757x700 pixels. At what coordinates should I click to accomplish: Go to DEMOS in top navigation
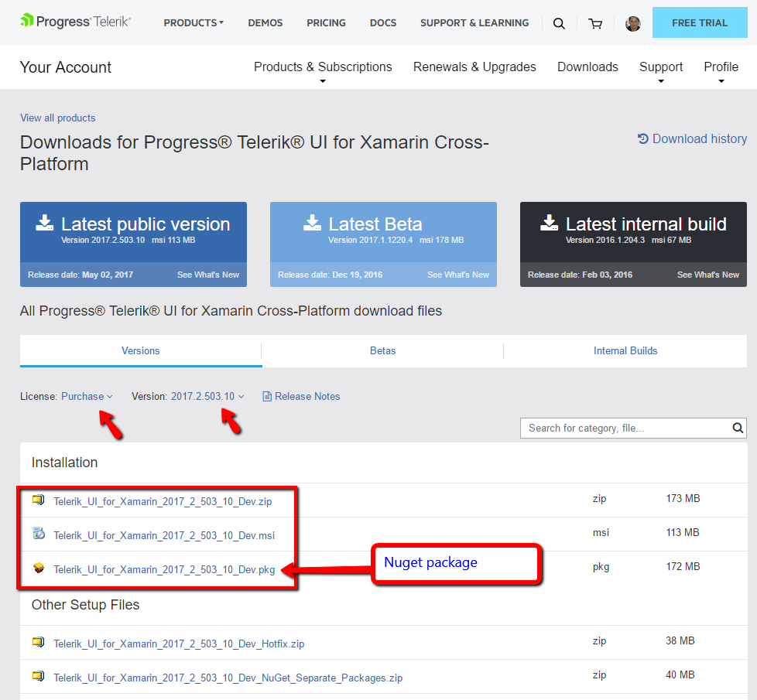(265, 22)
